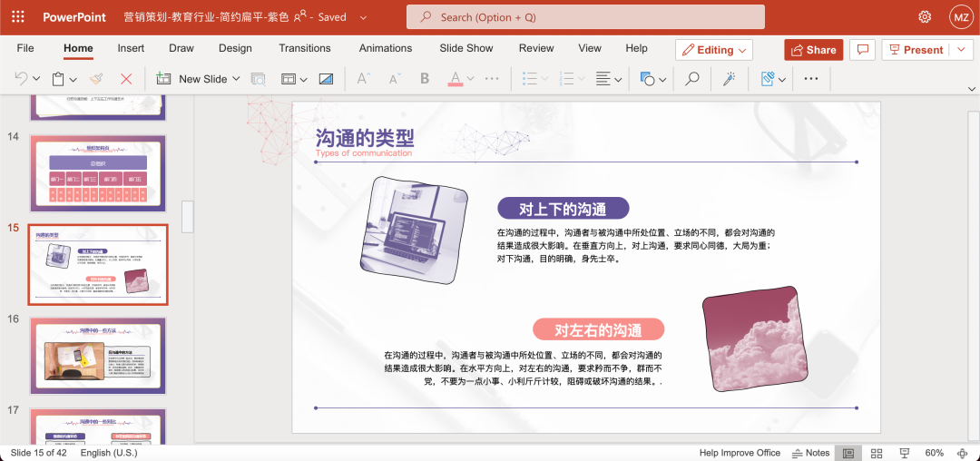
Task: Select the Format Painter brush icon
Action: click(95, 79)
